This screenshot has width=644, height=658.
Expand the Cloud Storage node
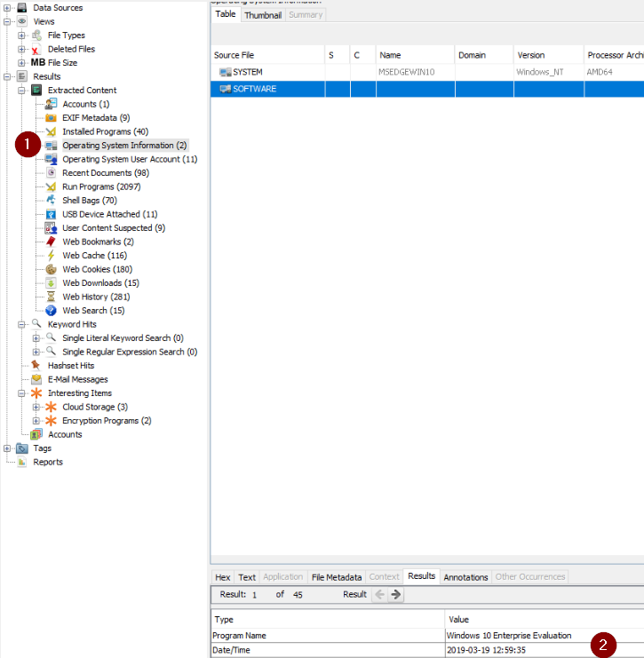36,407
